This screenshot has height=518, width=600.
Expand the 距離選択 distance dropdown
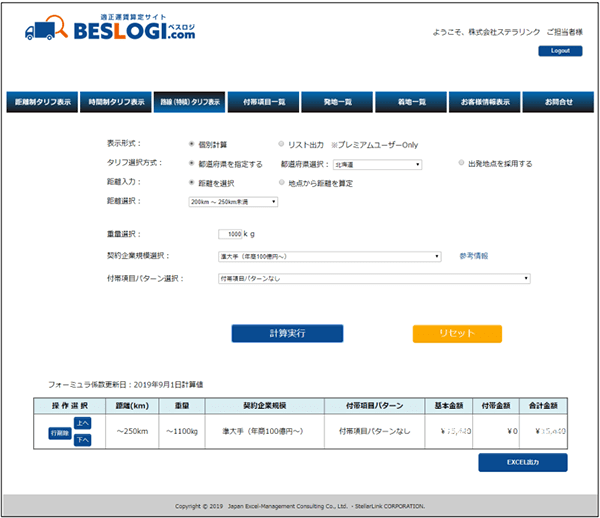(233, 201)
